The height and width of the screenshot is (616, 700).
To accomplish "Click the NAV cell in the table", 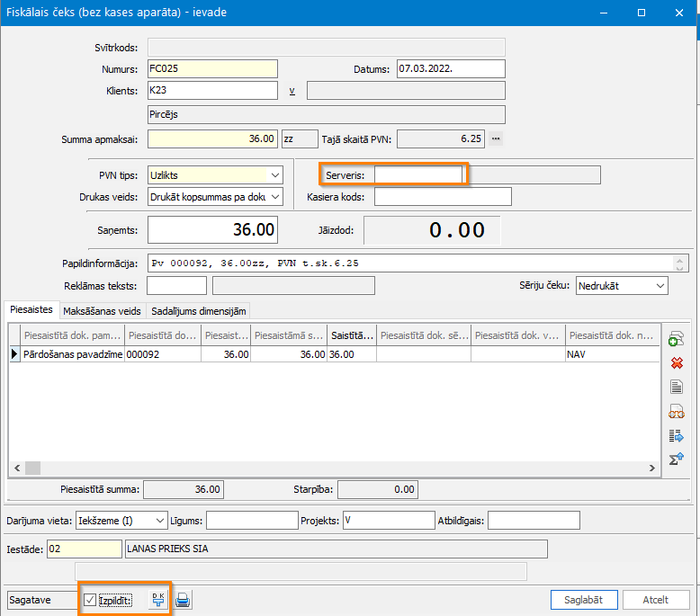I will tap(612, 354).
